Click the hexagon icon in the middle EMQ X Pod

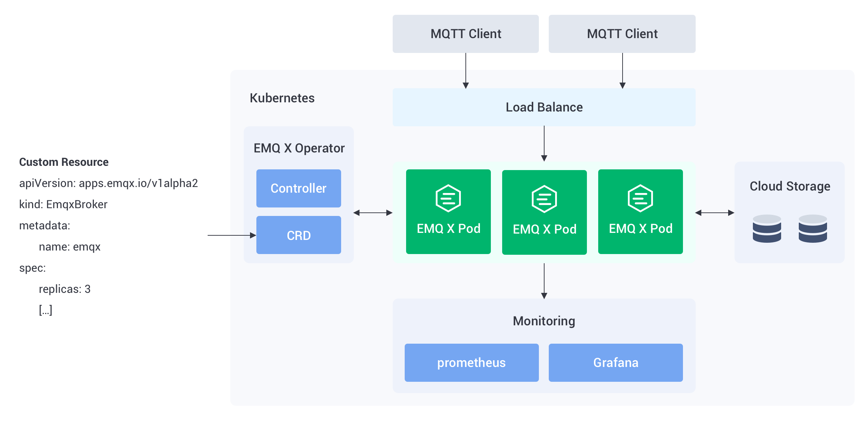coord(544,199)
